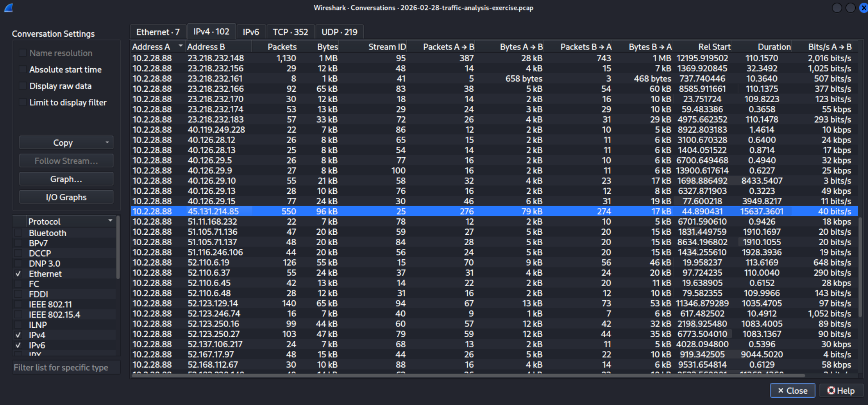Check the BPv7 protocol box

point(18,243)
